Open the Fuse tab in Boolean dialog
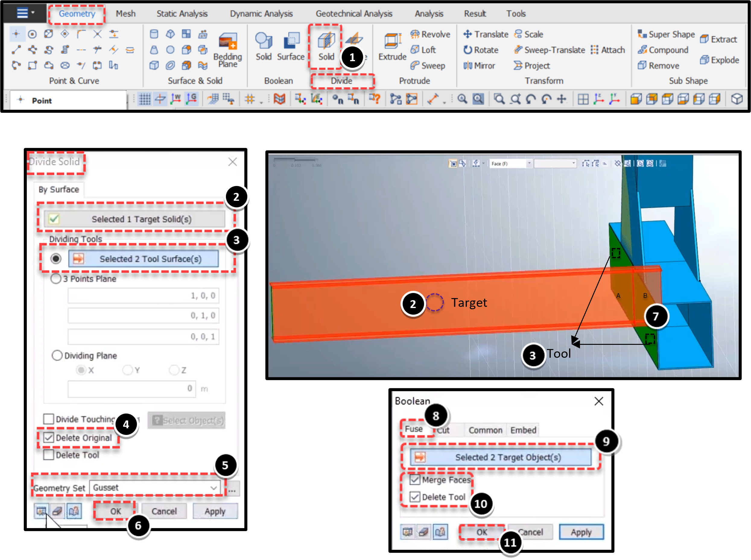Screen dimensions: 751x560 point(414,429)
